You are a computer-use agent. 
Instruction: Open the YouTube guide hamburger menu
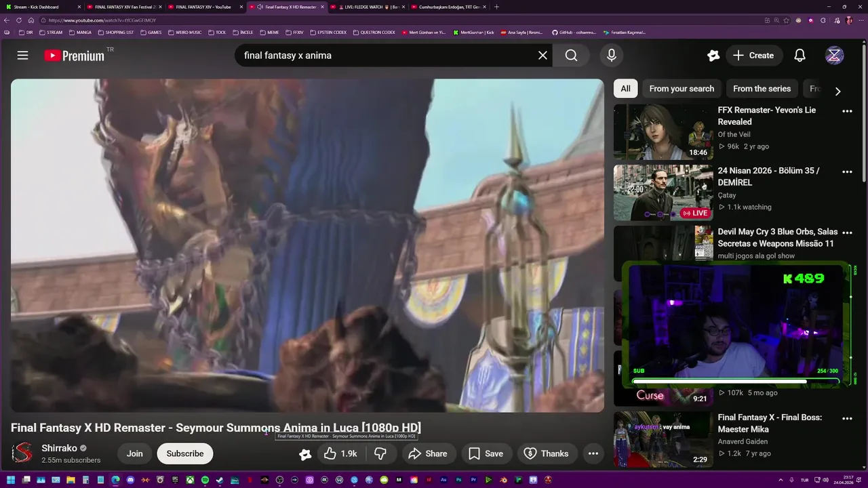click(x=22, y=56)
